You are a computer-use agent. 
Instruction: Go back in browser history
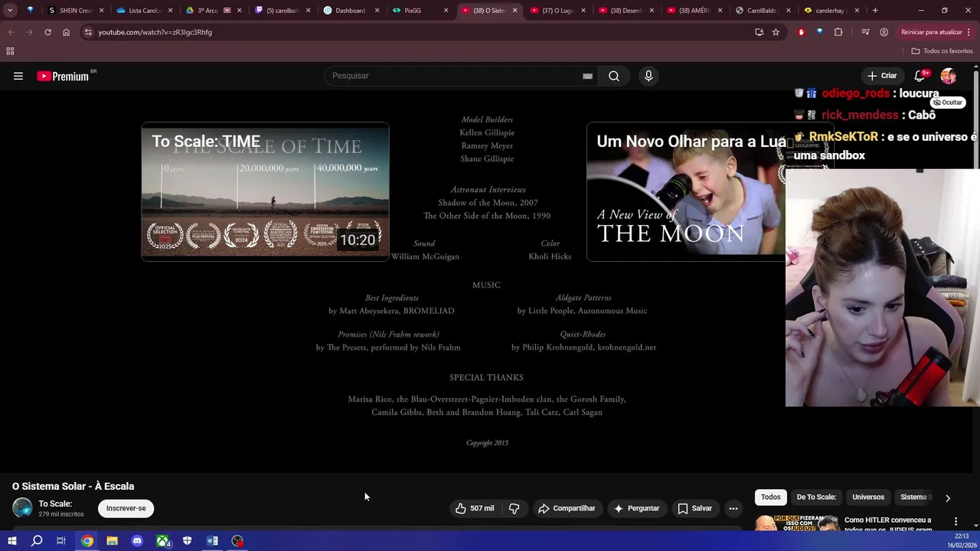[x=11, y=32]
